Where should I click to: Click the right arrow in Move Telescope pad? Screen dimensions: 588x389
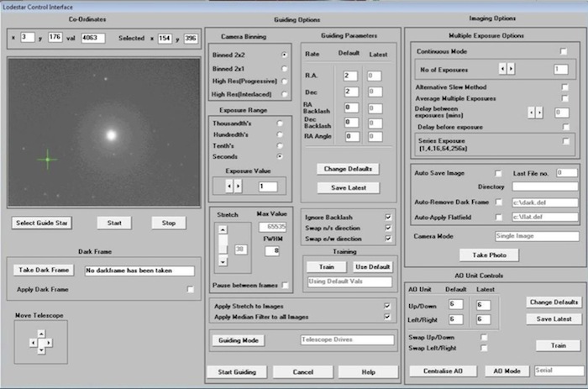pos(50,342)
